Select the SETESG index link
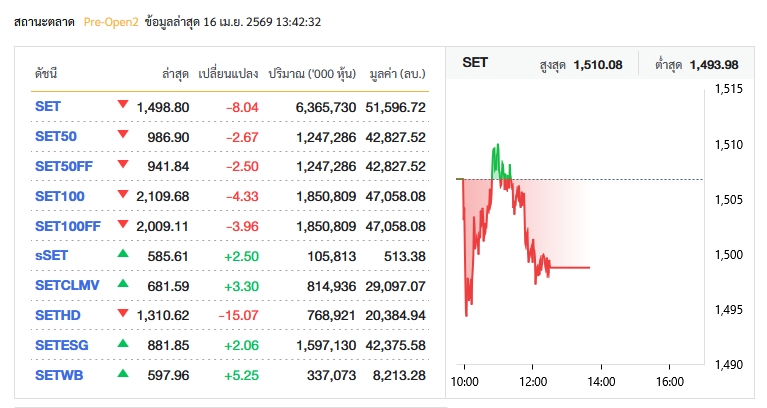767x408 pixels. [60, 345]
